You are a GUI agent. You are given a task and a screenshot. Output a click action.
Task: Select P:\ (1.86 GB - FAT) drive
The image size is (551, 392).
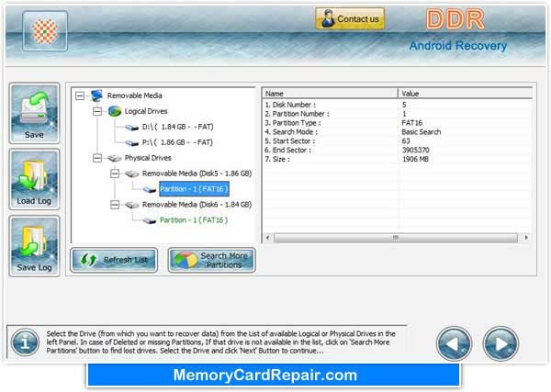177,142
